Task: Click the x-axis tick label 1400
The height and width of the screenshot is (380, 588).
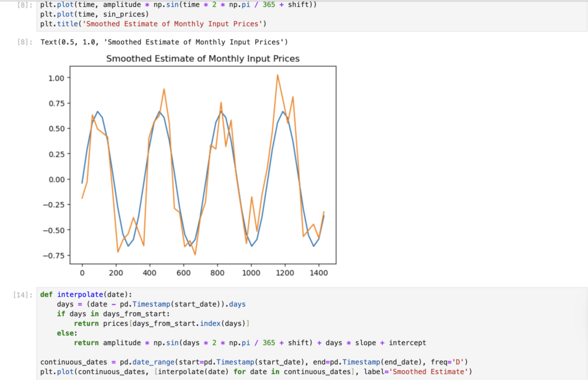Action: pos(319,274)
